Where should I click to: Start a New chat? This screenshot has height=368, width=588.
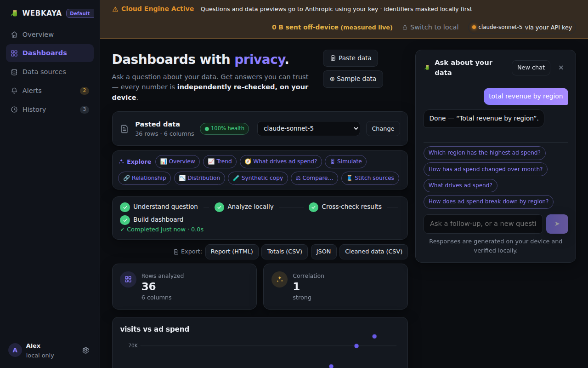tap(531, 68)
